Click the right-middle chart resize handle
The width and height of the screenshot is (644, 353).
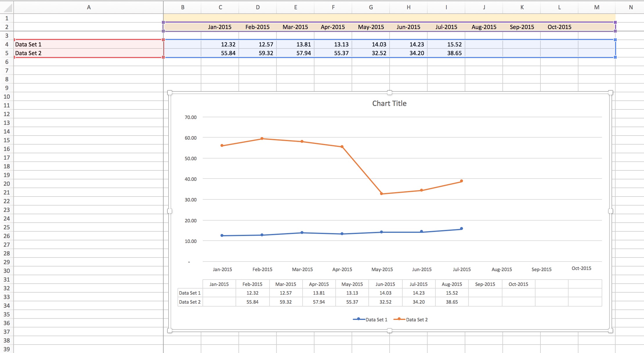[x=610, y=211]
